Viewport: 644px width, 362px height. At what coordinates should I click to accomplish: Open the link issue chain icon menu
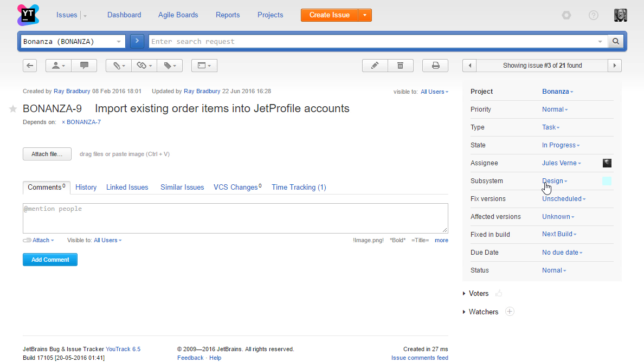point(144,66)
